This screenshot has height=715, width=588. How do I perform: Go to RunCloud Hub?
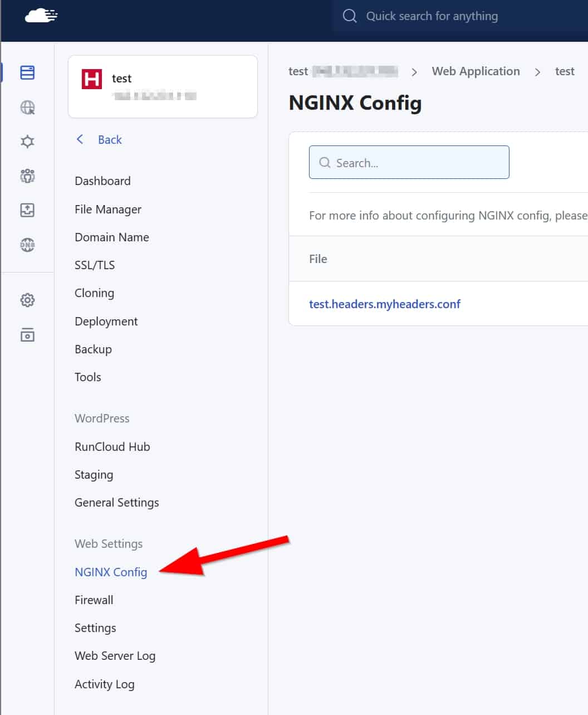pos(112,447)
